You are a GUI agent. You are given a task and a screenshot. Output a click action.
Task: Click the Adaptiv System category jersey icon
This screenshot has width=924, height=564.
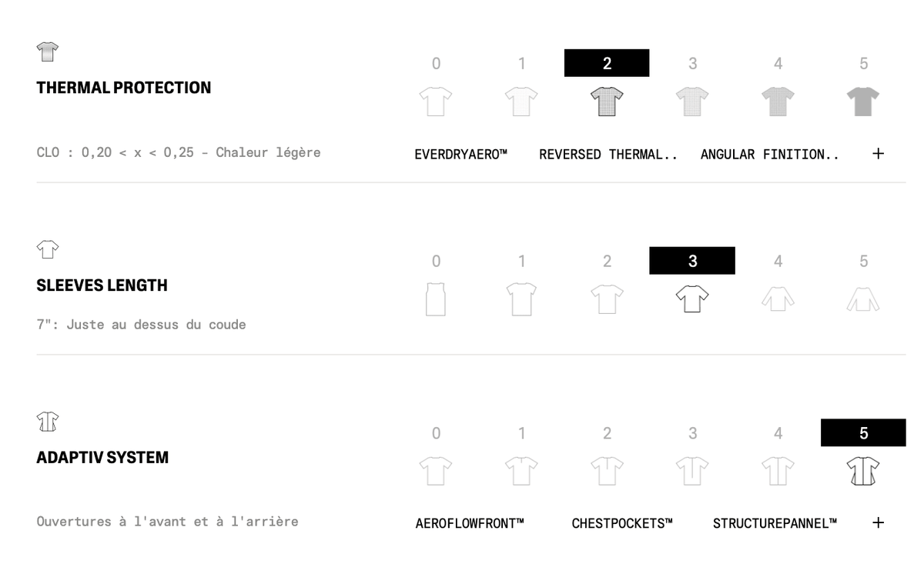[x=48, y=421]
